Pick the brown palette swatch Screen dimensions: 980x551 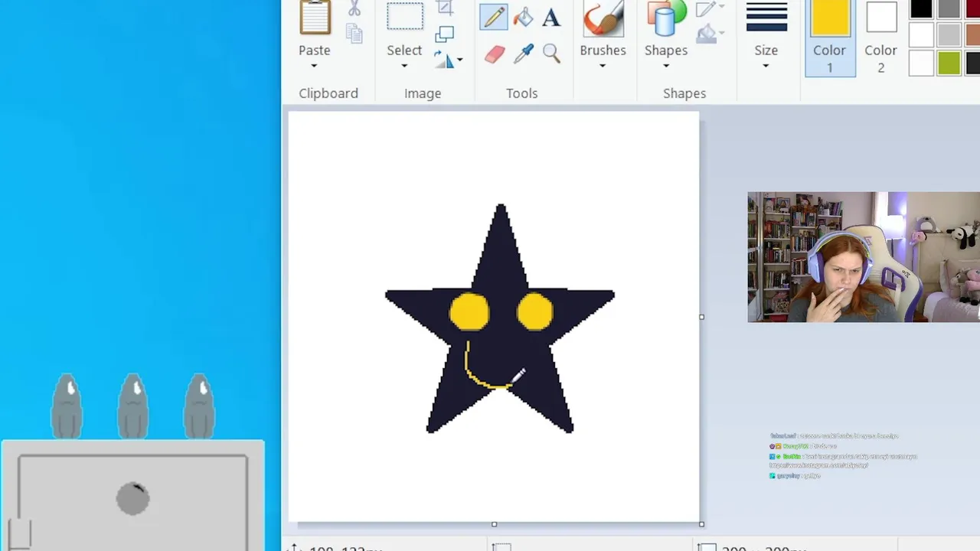(973, 35)
